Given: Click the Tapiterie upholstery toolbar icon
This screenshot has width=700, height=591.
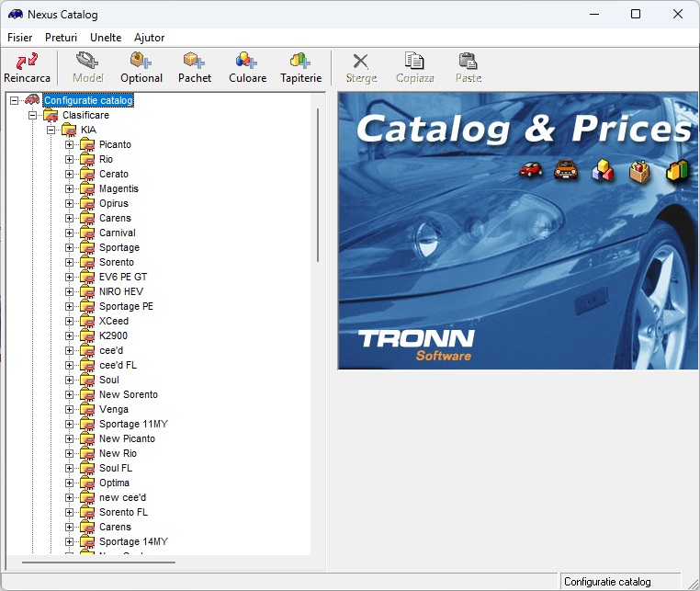Looking at the screenshot, I should 300,62.
